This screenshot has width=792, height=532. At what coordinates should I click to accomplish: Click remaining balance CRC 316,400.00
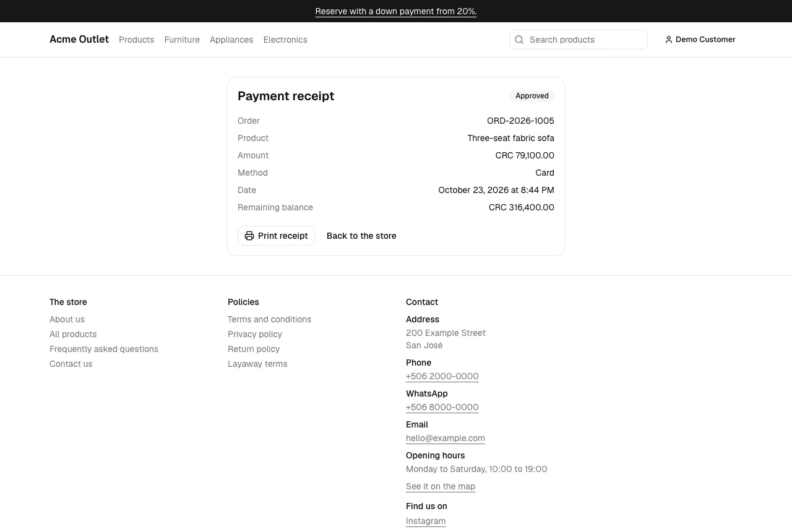(x=522, y=207)
